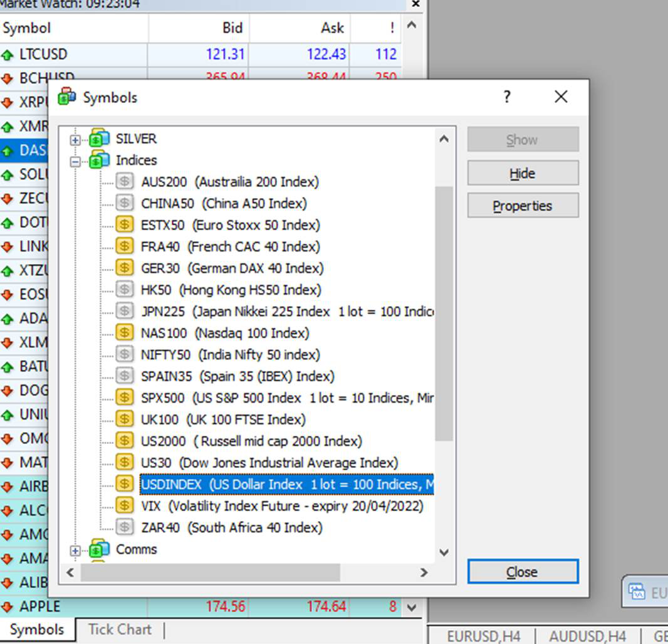This screenshot has width=668, height=644.
Task: Select US30 (Dow Jones Industrial Average Index)
Action: point(269,462)
